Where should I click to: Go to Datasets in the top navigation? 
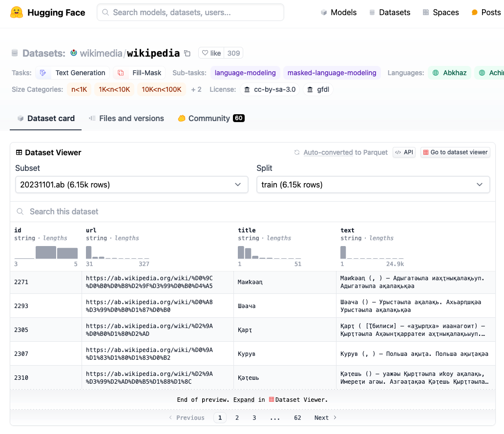point(390,13)
